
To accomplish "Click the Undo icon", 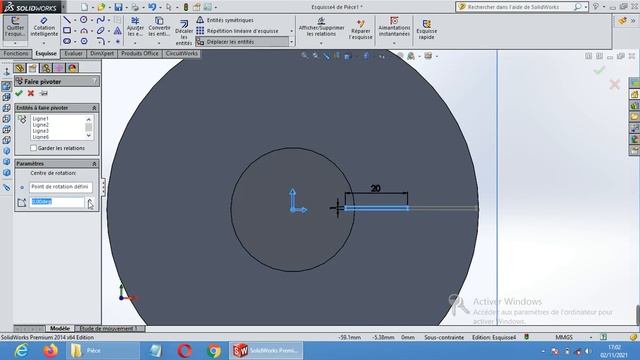I will tap(152, 7).
